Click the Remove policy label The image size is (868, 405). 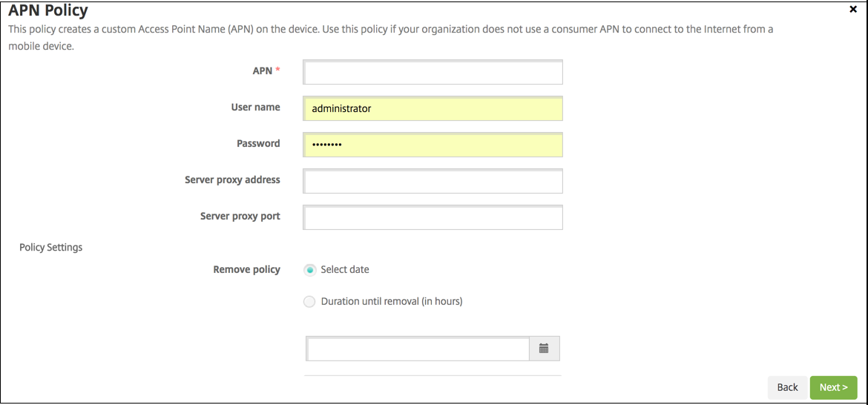click(246, 270)
